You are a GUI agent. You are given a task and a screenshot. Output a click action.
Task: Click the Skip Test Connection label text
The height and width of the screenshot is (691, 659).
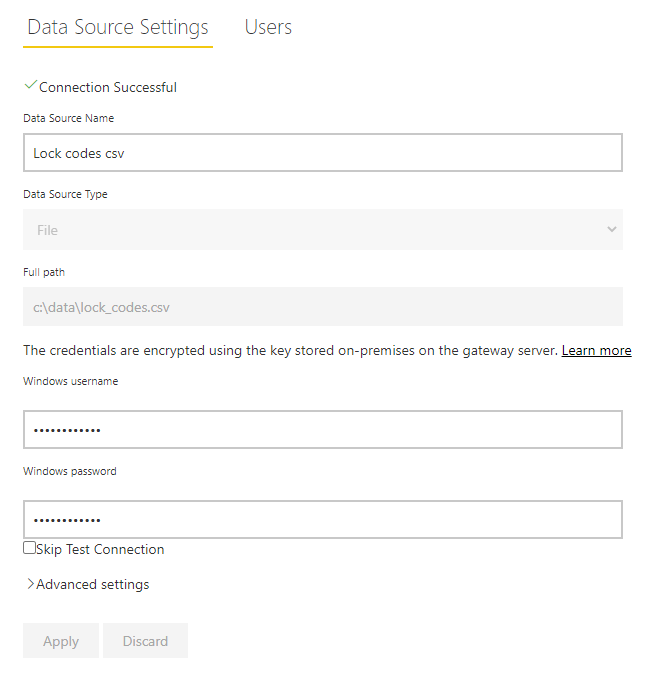click(100, 549)
